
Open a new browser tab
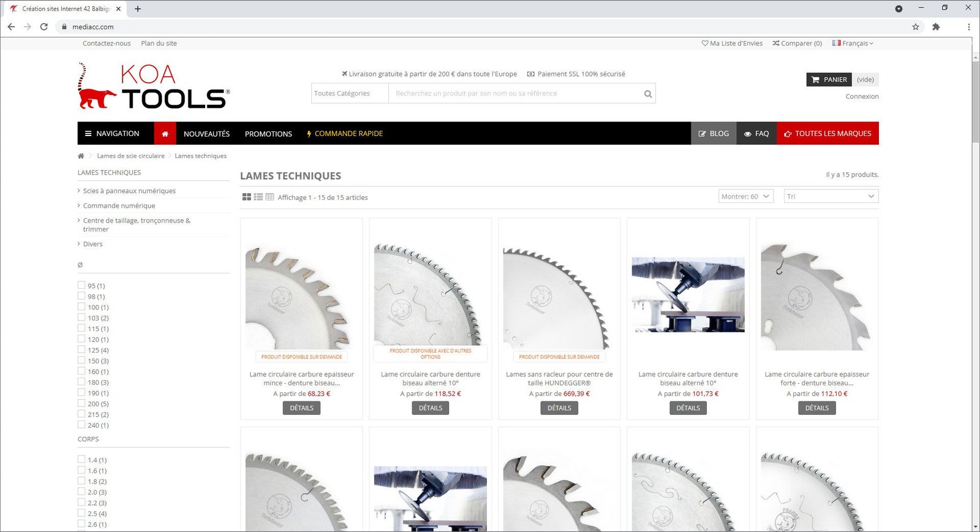click(138, 9)
